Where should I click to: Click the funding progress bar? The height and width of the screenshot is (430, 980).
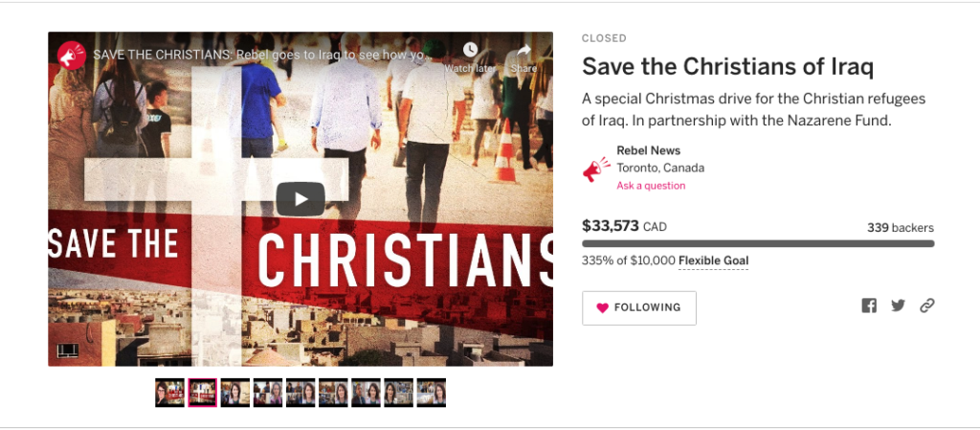coord(758,244)
